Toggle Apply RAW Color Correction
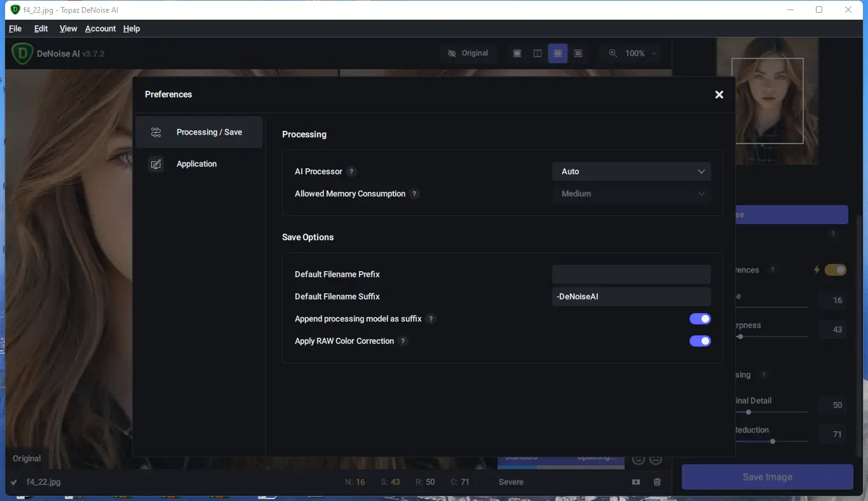The height and width of the screenshot is (501, 868). [700, 341]
